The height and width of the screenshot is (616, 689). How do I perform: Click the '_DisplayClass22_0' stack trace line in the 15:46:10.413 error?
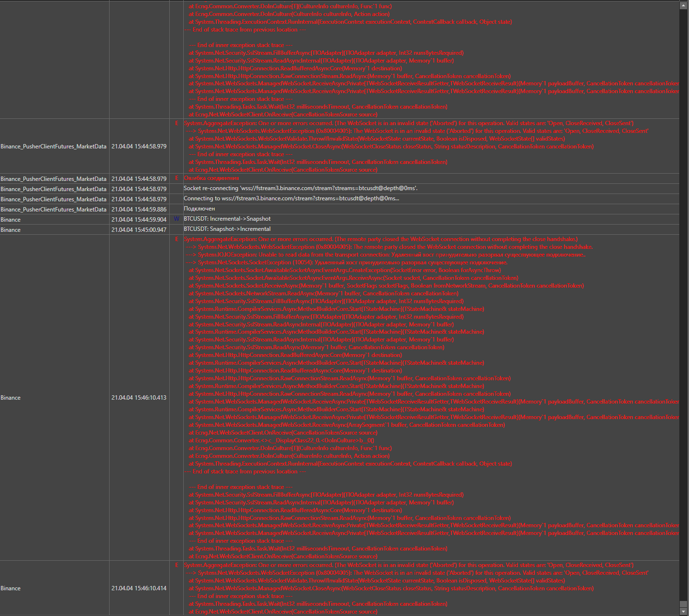point(281,440)
